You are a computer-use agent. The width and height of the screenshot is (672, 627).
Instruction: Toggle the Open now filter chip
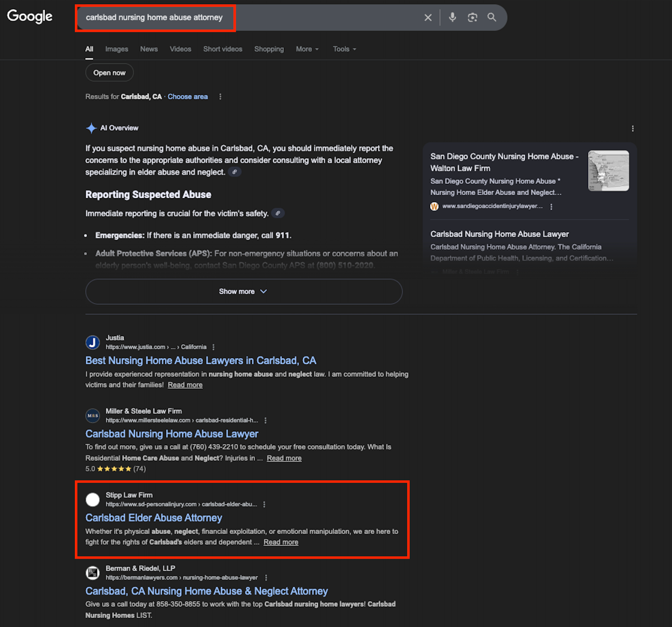click(x=109, y=73)
